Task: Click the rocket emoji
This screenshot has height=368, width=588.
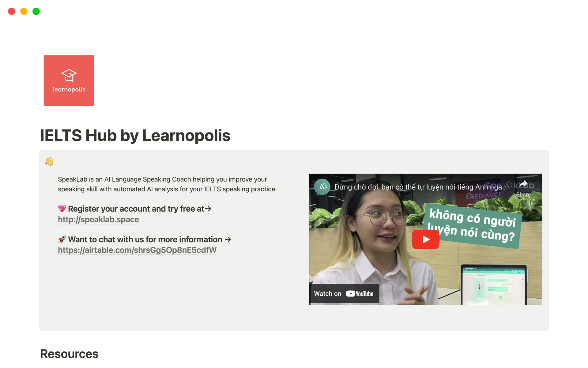Action: coord(62,239)
